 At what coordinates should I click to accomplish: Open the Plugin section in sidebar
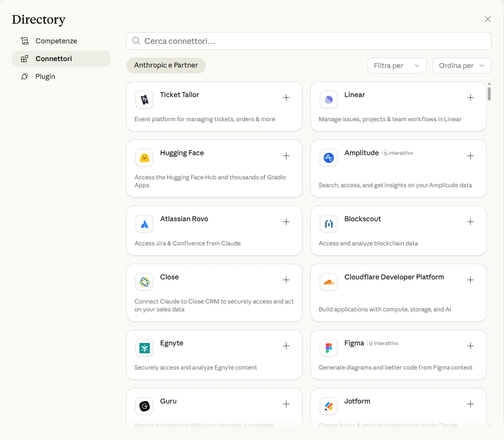(45, 76)
